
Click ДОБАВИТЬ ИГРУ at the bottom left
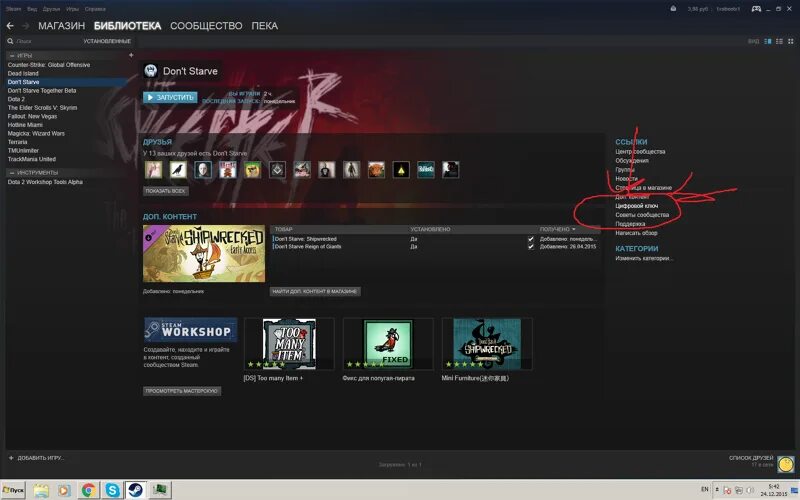(37, 458)
